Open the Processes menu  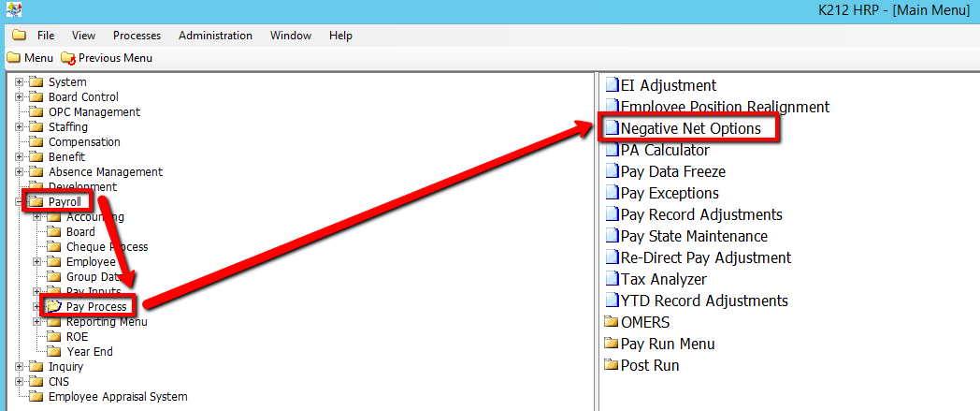click(137, 36)
